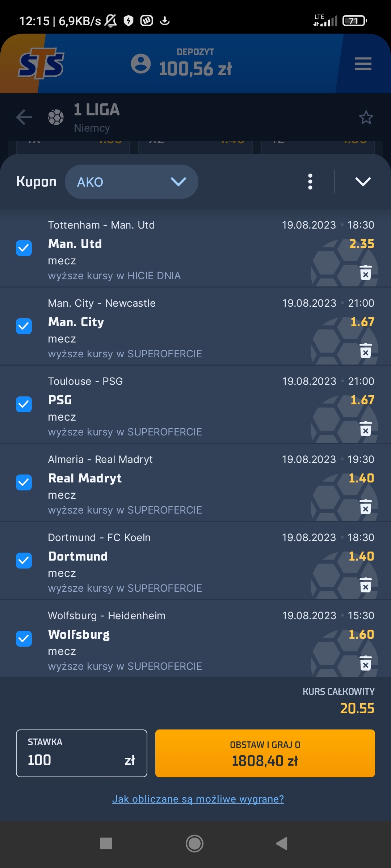Remove the Toulouse - PSG bet
The width and height of the screenshot is (391, 868).
point(366,429)
